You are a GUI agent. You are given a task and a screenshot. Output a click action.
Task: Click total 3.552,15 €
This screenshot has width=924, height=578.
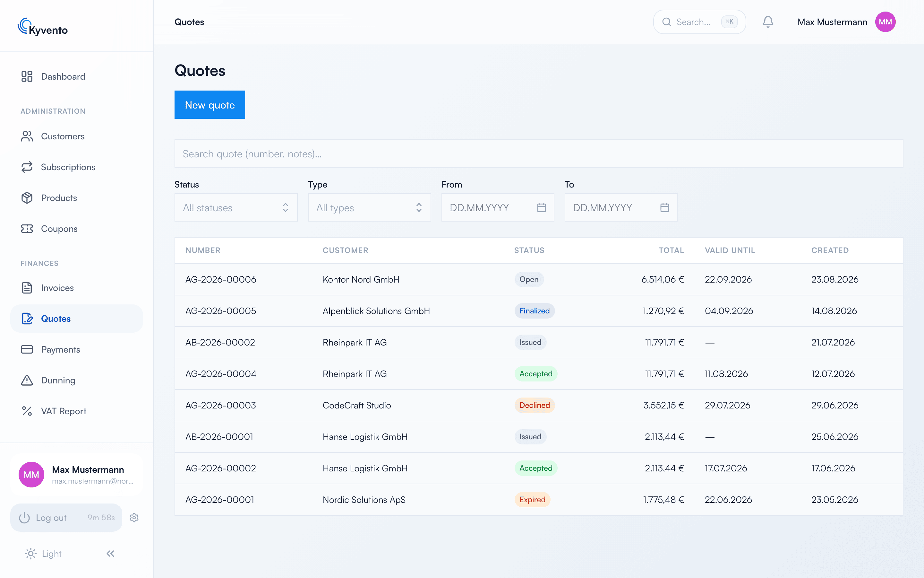663,405
